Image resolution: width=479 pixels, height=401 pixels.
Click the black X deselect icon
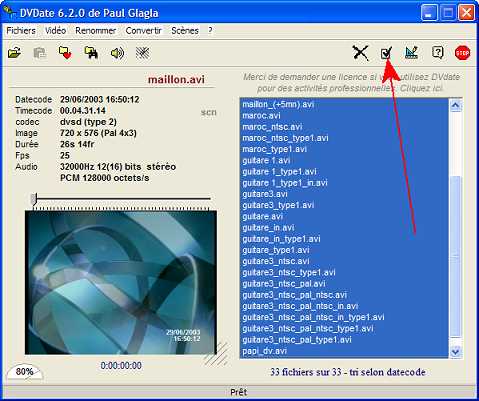tap(360, 53)
